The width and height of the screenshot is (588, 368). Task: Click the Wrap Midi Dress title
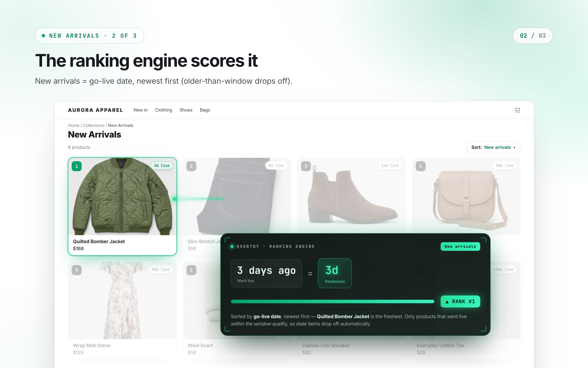[92, 345]
